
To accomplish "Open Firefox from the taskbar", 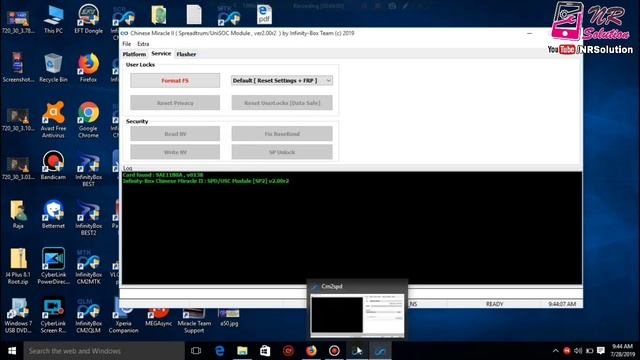I will (x=311, y=351).
